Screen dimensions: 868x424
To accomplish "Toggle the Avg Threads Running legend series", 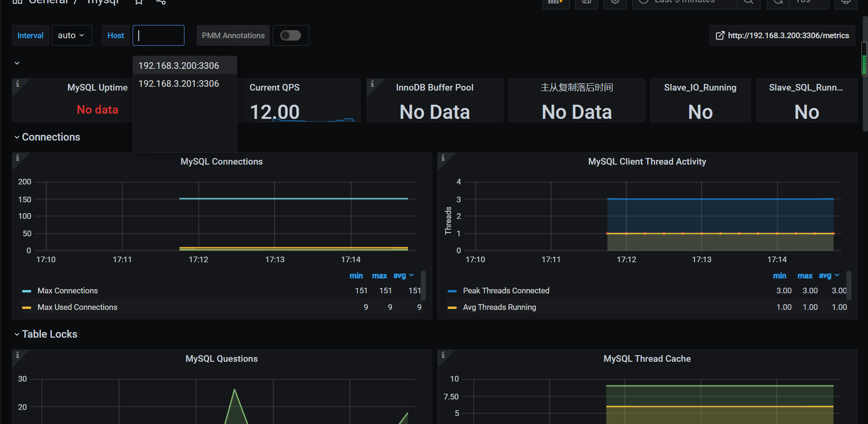I will (x=500, y=308).
